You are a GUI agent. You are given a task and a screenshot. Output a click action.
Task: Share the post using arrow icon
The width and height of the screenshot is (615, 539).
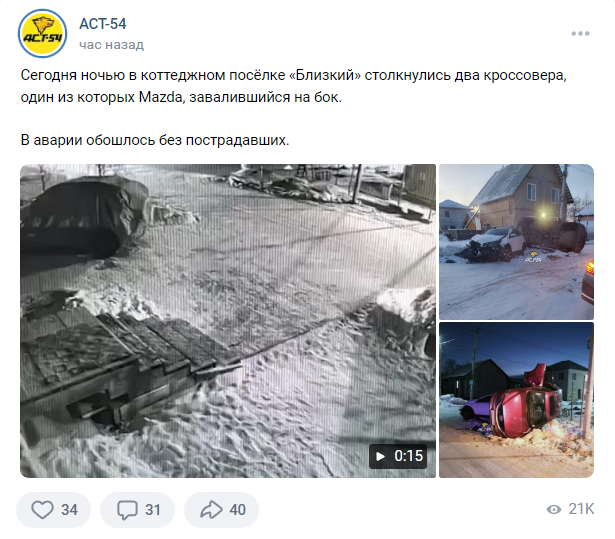211,510
